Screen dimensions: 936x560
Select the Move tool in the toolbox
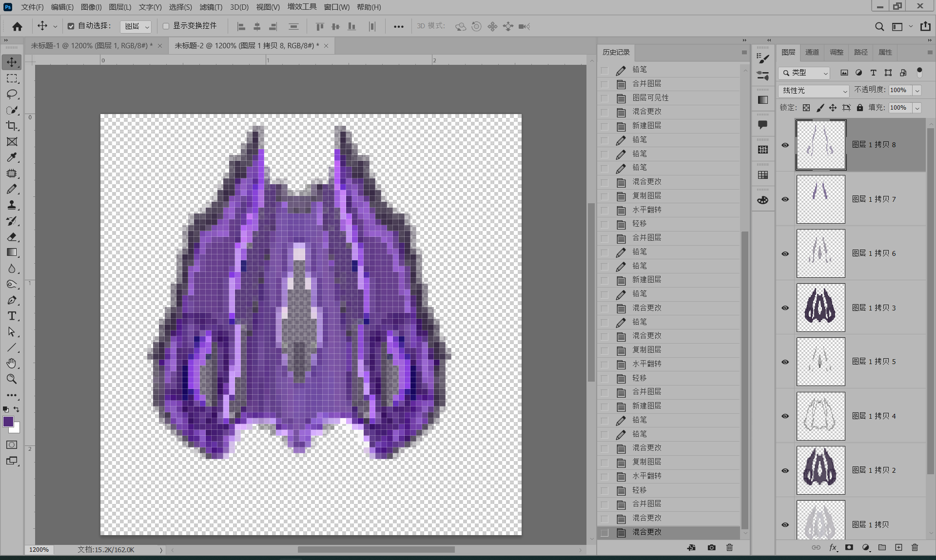coord(12,62)
